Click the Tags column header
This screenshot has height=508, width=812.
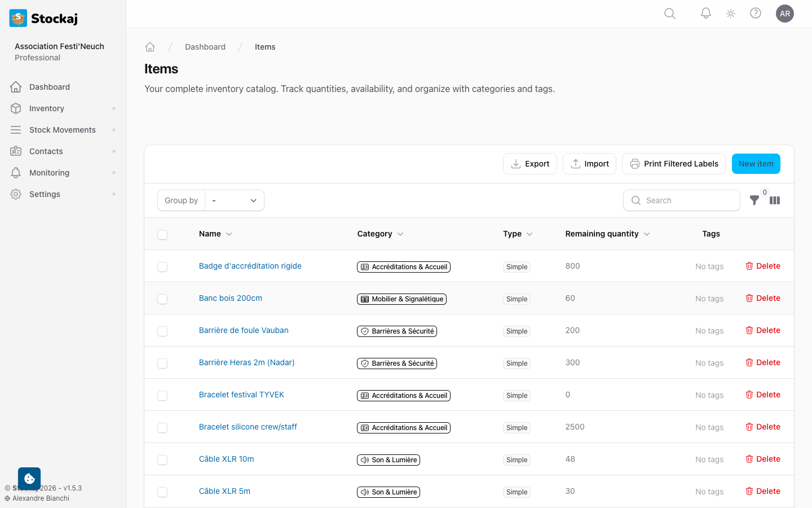coord(711,234)
